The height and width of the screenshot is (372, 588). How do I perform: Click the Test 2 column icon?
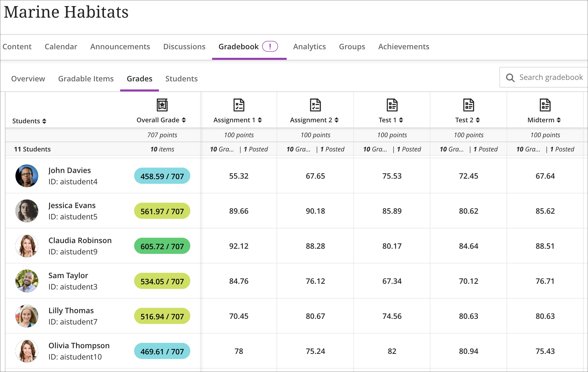click(468, 105)
